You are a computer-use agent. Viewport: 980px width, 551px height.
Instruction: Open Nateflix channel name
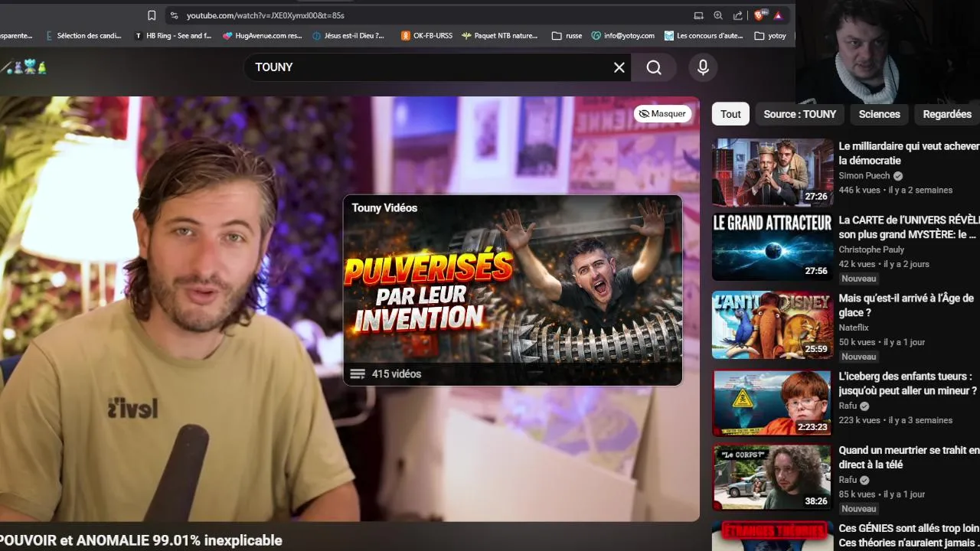(x=854, y=328)
